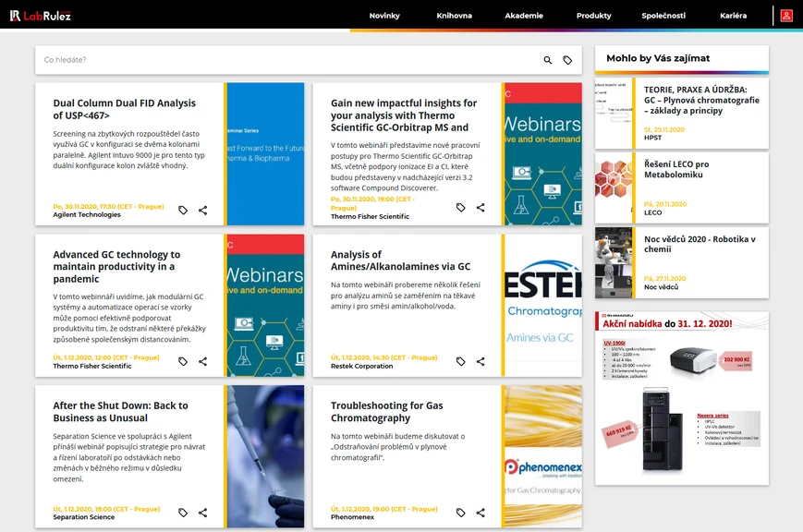Click the user account icon top right
The height and width of the screenshot is (532, 803).
point(787,15)
